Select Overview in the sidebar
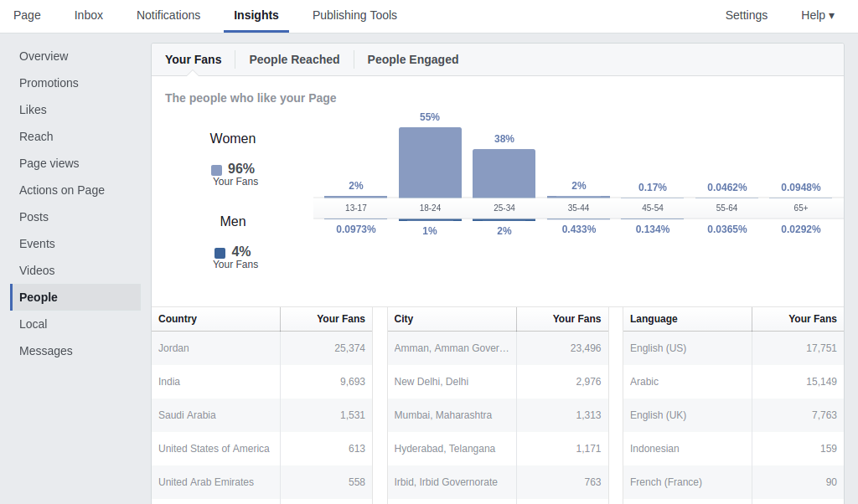 click(44, 56)
